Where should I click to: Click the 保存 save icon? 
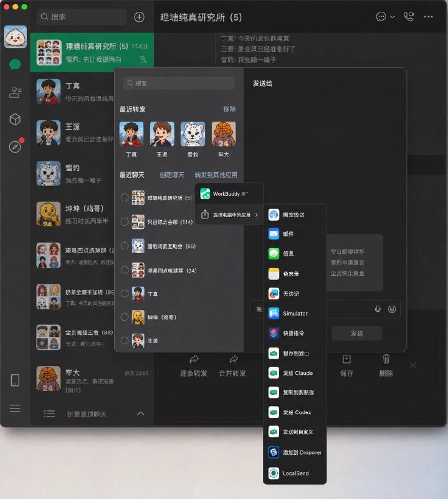point(346,359)
